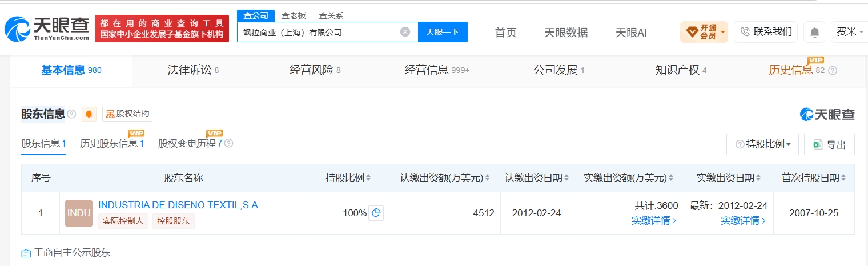
Task: Click the 控股股东 tag
Action: pyautogui.click(x=173, y=221)
